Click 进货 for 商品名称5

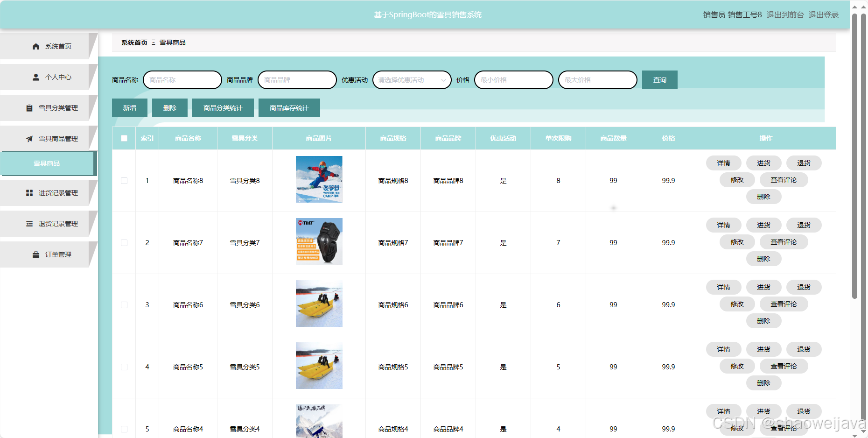pyautogui.click(x=763, y=349)
